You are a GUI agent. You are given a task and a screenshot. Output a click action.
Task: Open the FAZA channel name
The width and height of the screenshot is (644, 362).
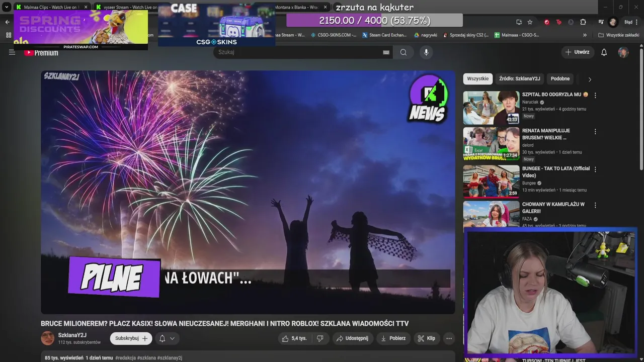click(527, 219)
